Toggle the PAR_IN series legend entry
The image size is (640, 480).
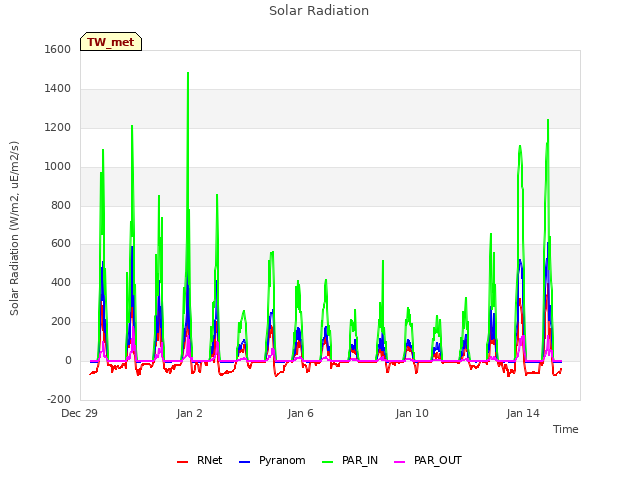(x=350, y=460)
